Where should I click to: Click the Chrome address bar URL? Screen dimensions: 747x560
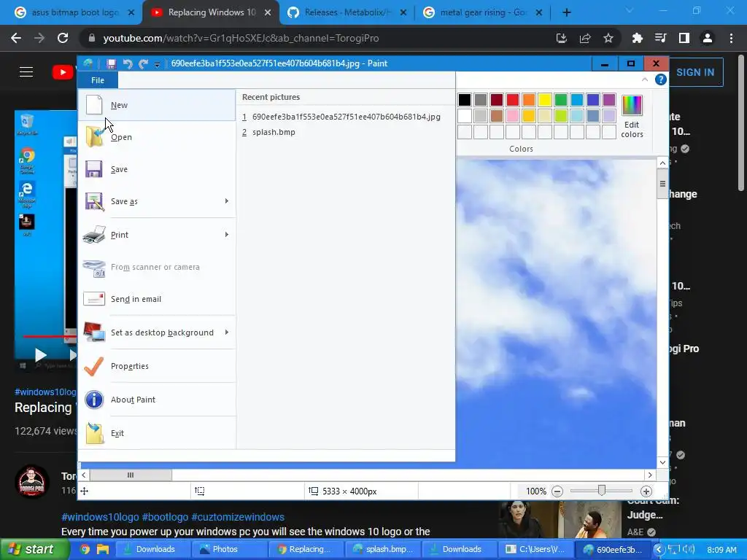point(241,38)
